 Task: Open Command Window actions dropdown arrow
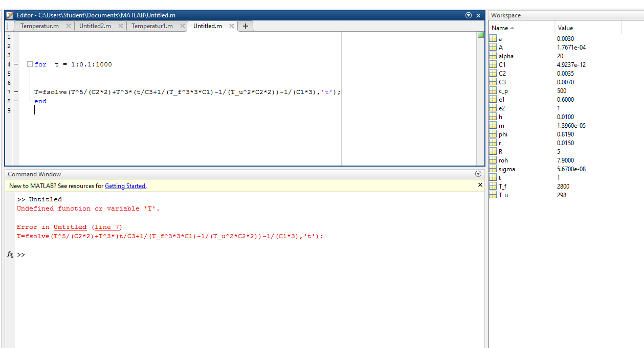(x=478, y=174)
